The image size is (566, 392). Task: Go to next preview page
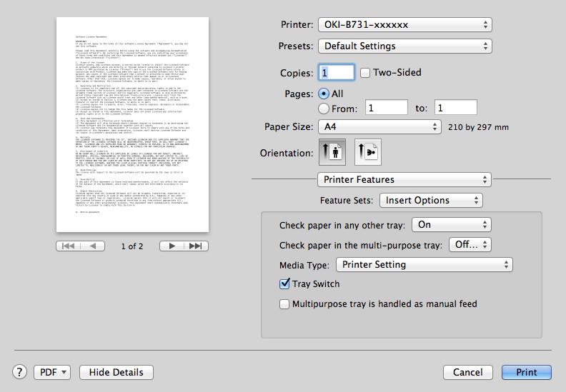pos(172,246)
